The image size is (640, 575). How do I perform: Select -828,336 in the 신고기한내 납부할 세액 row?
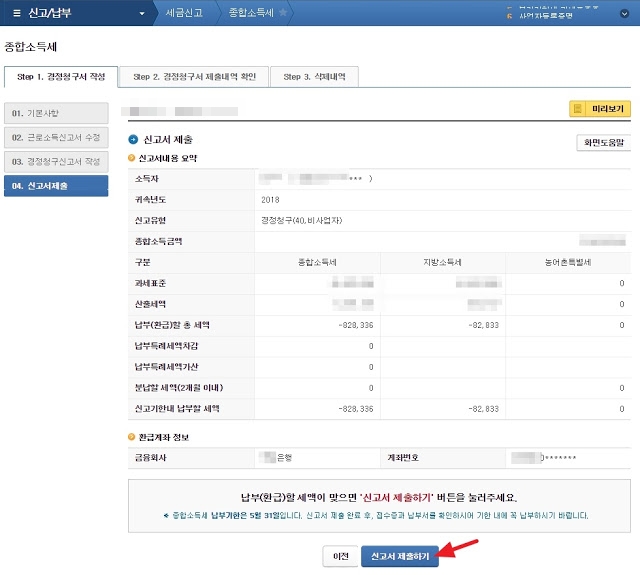tap(356, 409)
